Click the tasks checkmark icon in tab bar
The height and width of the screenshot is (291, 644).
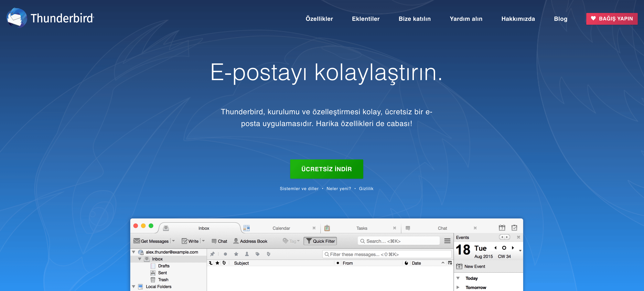point(514,228)
